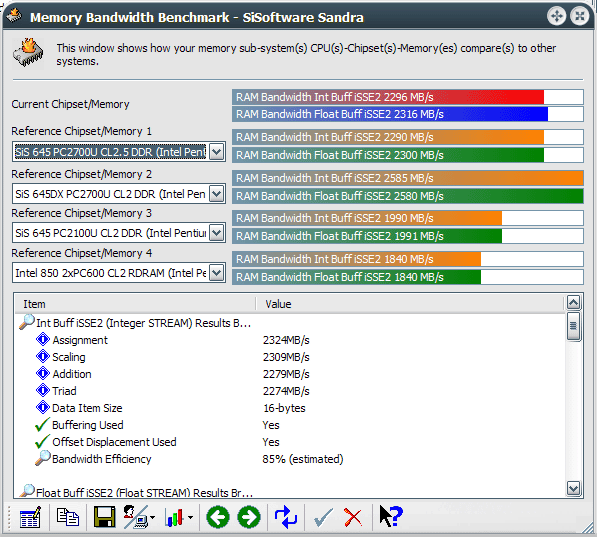This screenshot has width=597, height=537.
Task: Click the results list scrollbar thumb
Action: 573,326
